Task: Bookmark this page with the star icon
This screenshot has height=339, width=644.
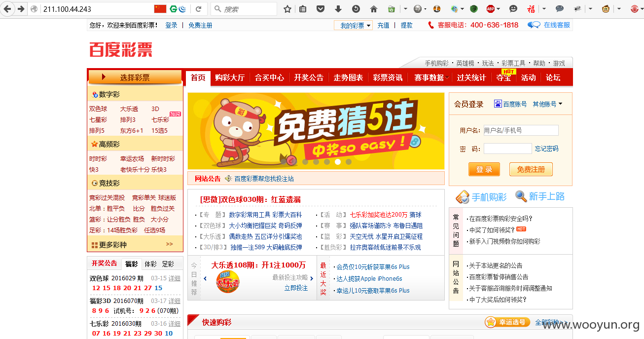Action: [287, 9]
